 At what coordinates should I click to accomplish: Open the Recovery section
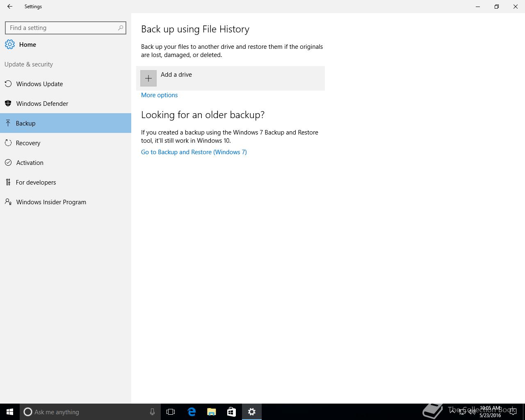coord(66,143)
